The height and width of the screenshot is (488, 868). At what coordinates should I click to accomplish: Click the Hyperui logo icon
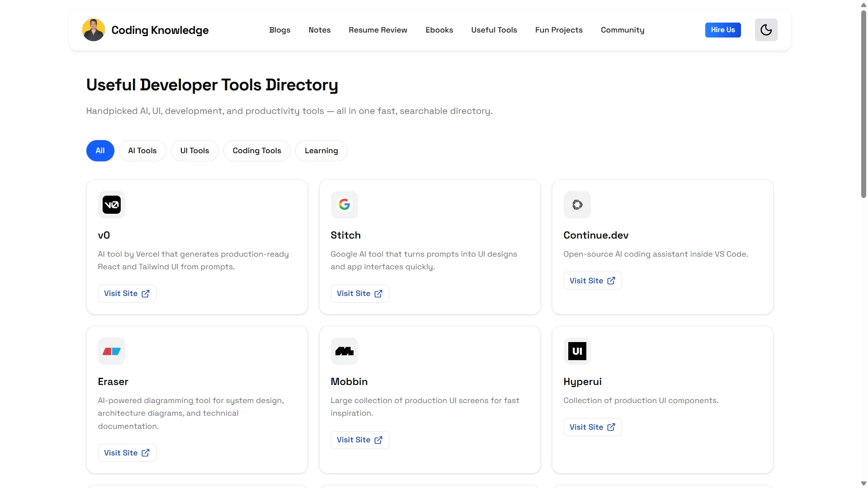pos(577,351)
